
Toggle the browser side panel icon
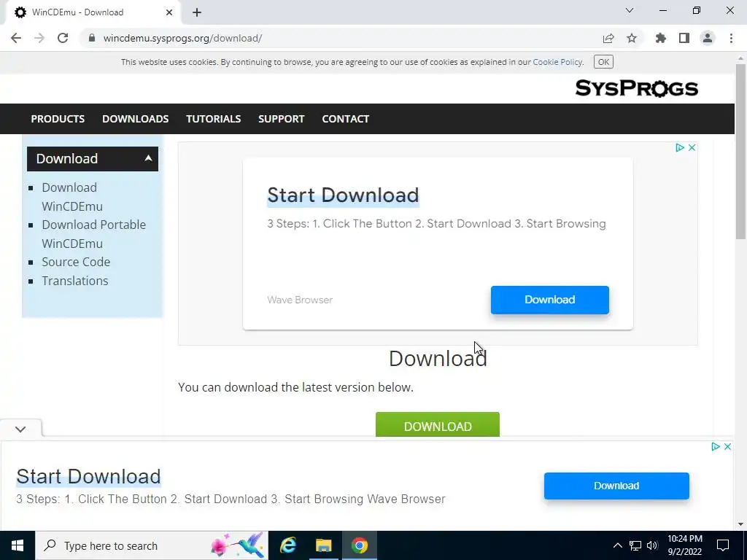point(684,38)
